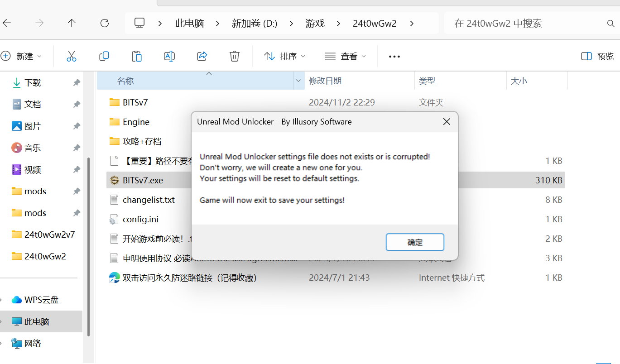Image resolution: width=620 pixels, height=364 pixels.
Task: Click 24t0wGw2 in the address breadcrumb
Action: [x=375, y=24]
